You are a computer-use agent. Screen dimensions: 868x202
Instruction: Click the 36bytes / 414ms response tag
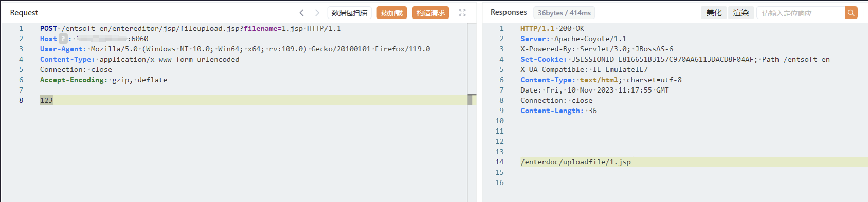(x=564, y=13)
